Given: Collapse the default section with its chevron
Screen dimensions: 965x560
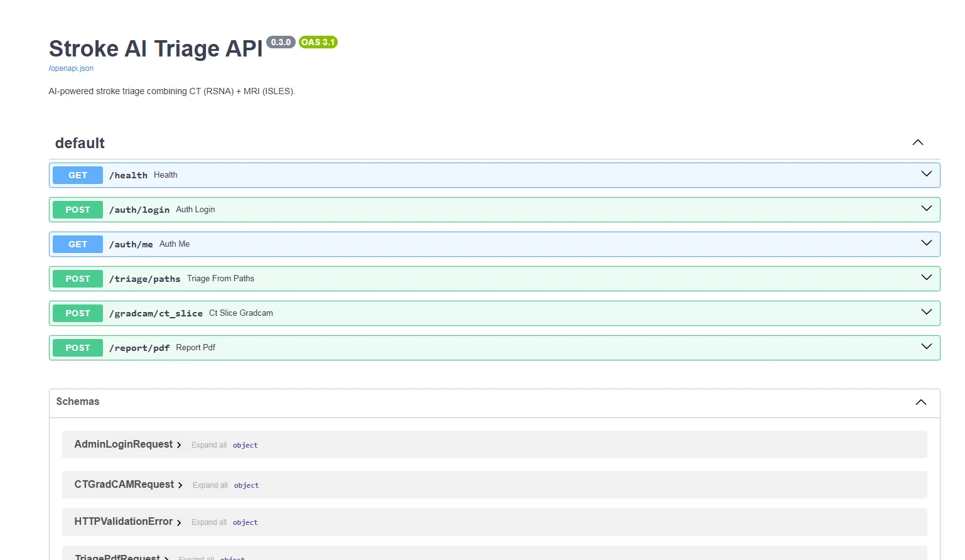Looking at the screenshot, I should tap(918, 143).
